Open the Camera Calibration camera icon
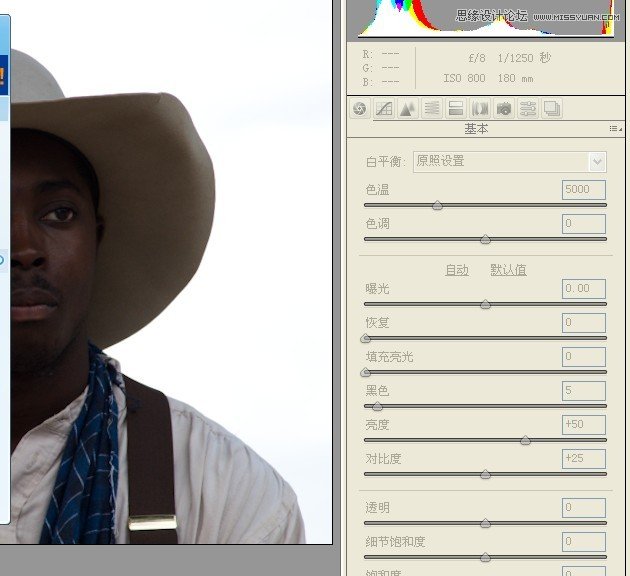 coord(504,109)
